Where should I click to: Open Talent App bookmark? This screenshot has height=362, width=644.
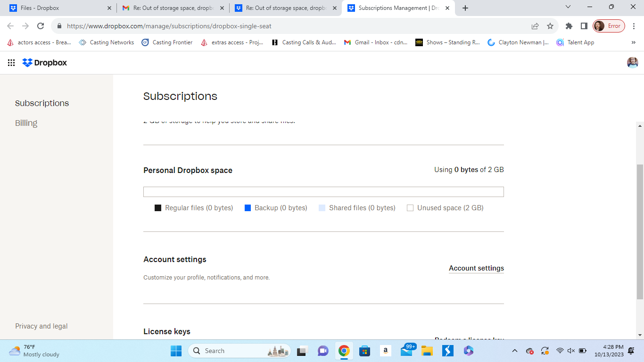(576, 42)
